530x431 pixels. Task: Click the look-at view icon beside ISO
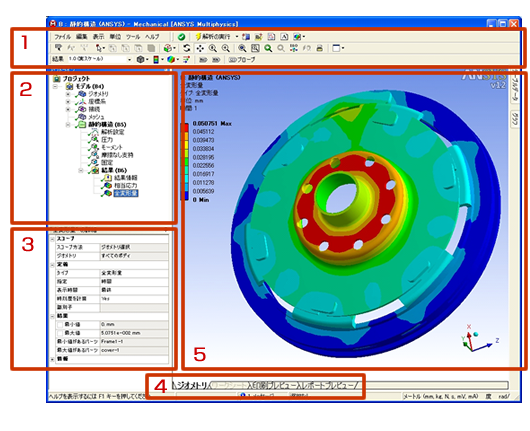point(307,48)
